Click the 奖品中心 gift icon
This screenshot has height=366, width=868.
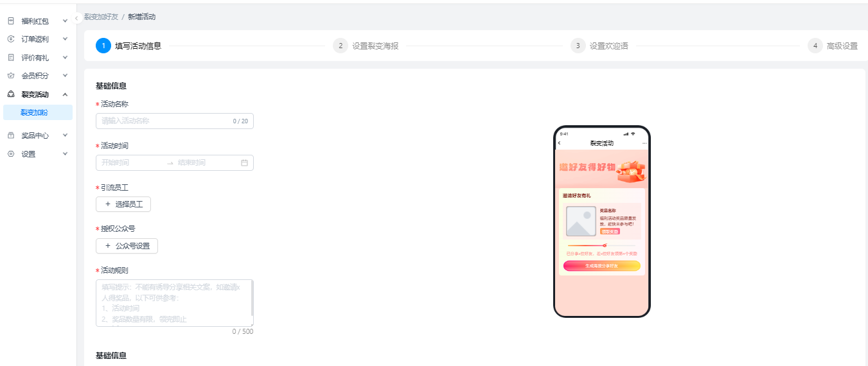[11, 135]
